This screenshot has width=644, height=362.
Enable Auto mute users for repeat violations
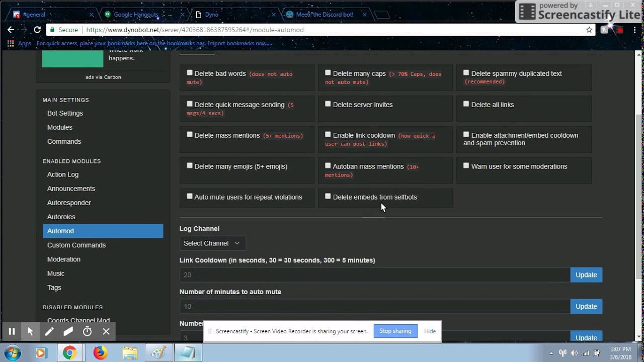(190, 197)
